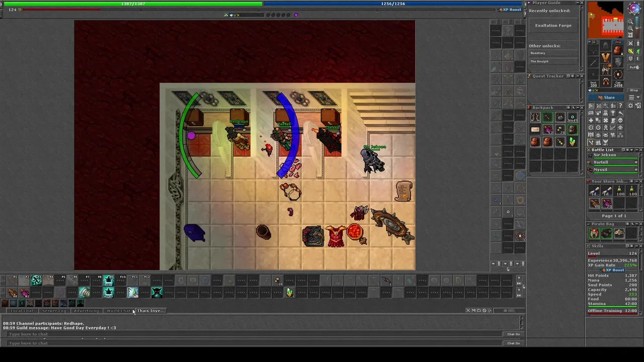Set stand mode while fighting
This screenshot has width=644, height=362.
coord(638,43)
